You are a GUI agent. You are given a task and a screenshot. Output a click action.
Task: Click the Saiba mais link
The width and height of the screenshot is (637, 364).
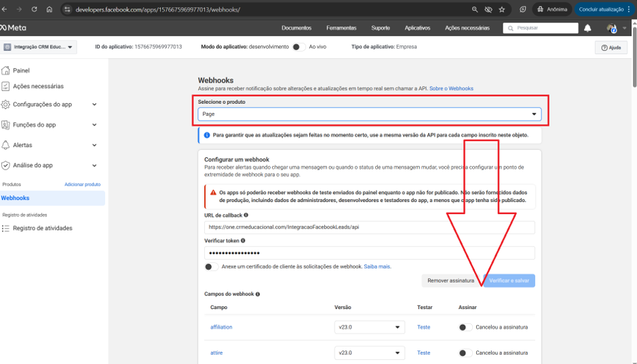pyautogui.click(x=377, y=266)
